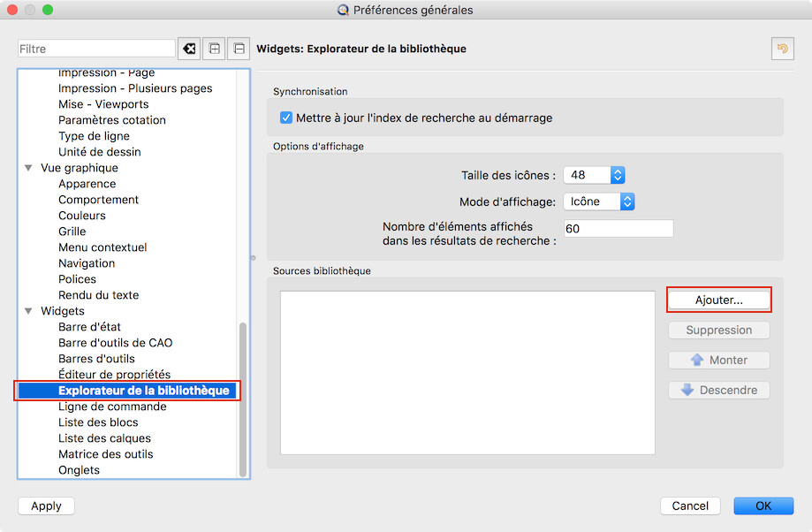Click the preferences tree vertical scrollbar

(x=243, y=398)
